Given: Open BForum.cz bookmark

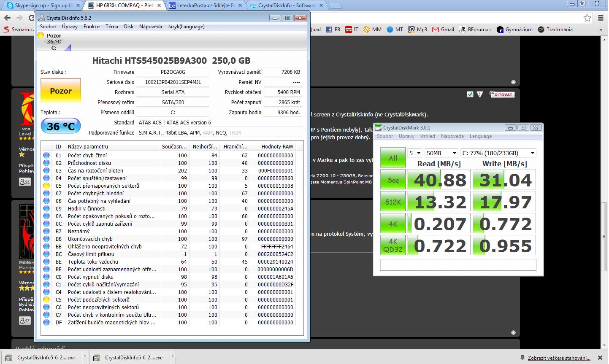Looking at the screenshot, I should pos(476,30).
